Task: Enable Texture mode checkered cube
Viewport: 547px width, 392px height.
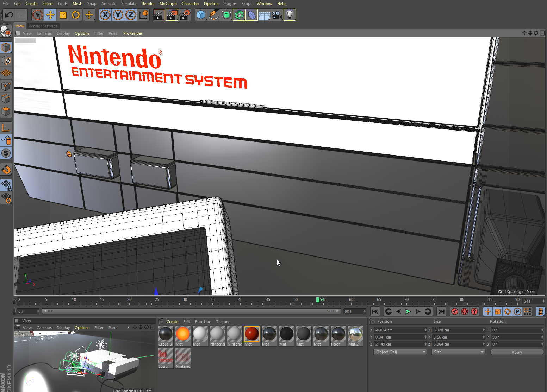Action: click(6, 61)
